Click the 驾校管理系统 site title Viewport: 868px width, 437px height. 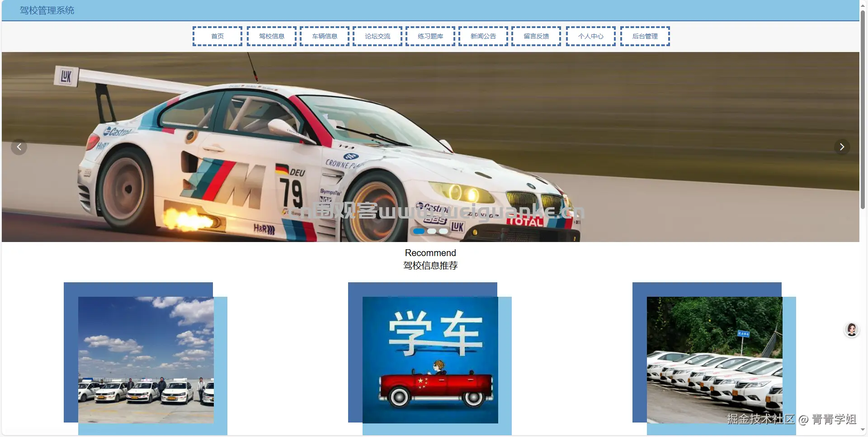tap(47, 10)
